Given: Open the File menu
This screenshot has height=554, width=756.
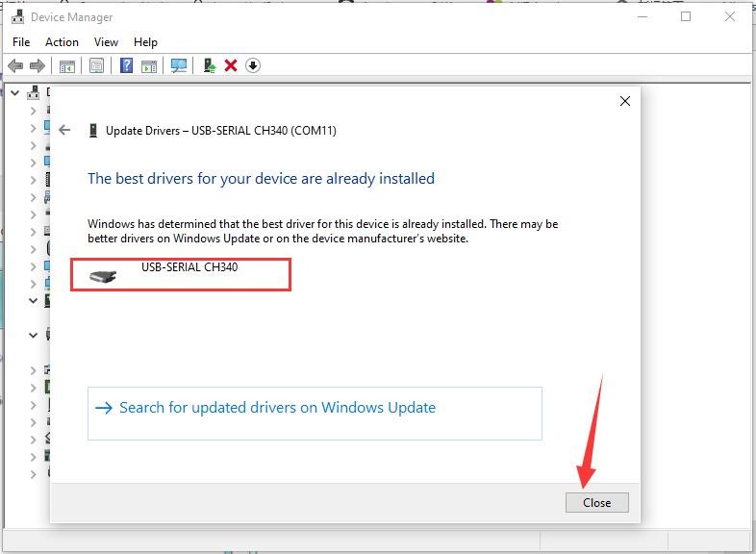Looking at the screenshot, I should tap(21, 42).
